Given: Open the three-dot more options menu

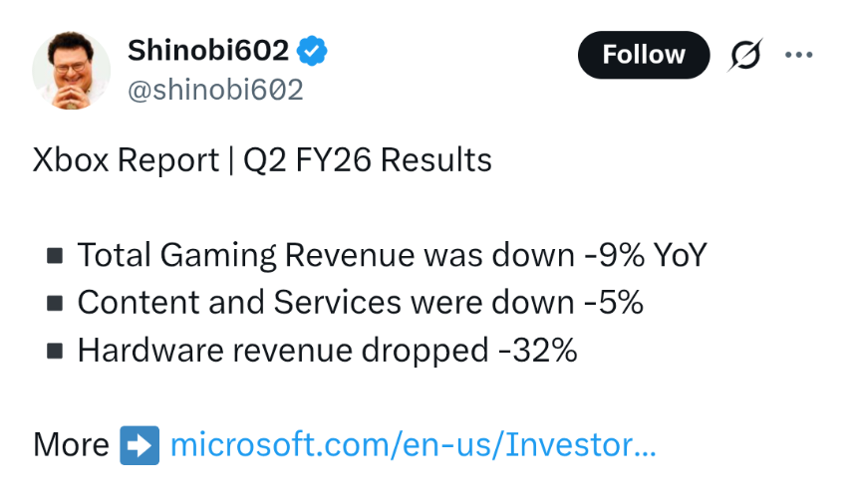Looking at the screenshot, I should (x=799, y=55).
